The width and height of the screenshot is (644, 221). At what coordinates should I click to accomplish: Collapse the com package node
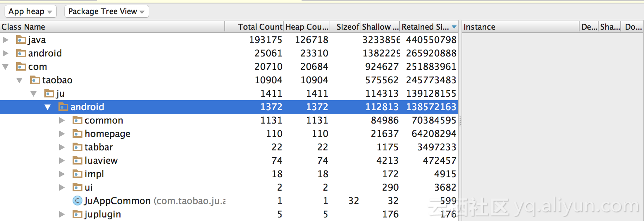5,67
